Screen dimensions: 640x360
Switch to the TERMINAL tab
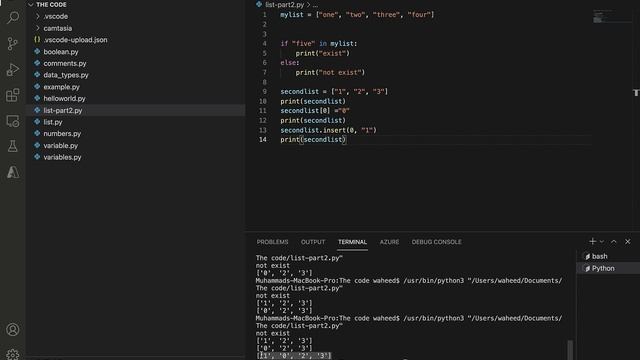pyautogui.click(x=352, y=242)
